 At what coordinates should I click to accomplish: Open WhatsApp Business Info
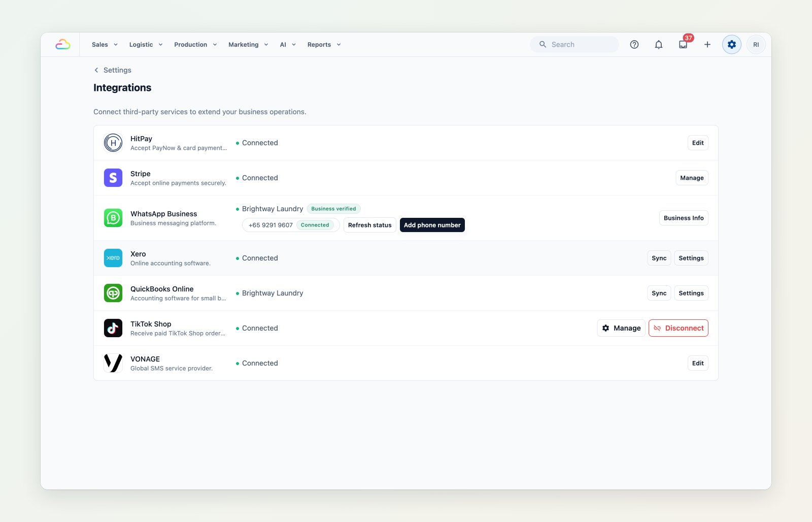(684, 218)
